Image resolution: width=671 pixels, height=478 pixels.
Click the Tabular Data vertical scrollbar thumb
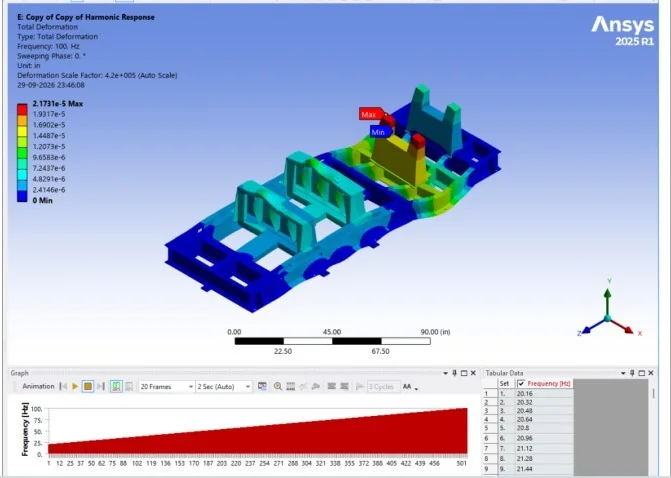(x=653, y=393)
